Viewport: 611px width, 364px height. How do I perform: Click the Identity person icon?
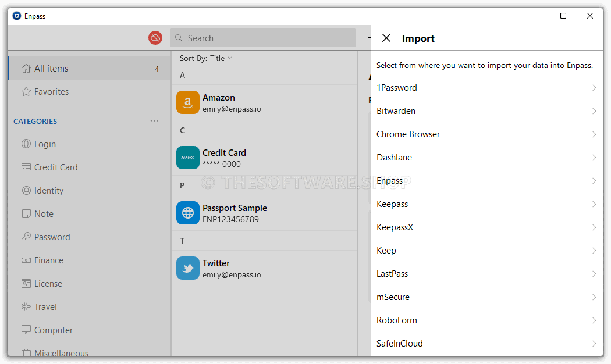(26, 190)
